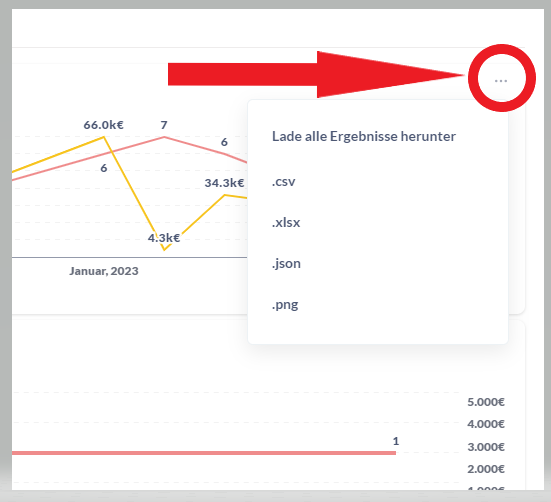
Task: Click the pink horizontal bar labeled 1
Action: point(204,453)
